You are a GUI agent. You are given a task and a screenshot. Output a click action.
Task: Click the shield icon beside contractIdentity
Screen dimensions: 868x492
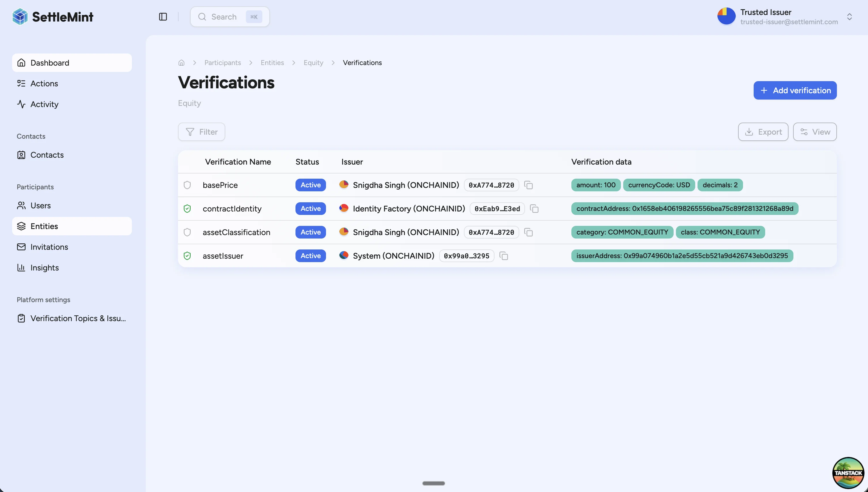tap(187, 209)
